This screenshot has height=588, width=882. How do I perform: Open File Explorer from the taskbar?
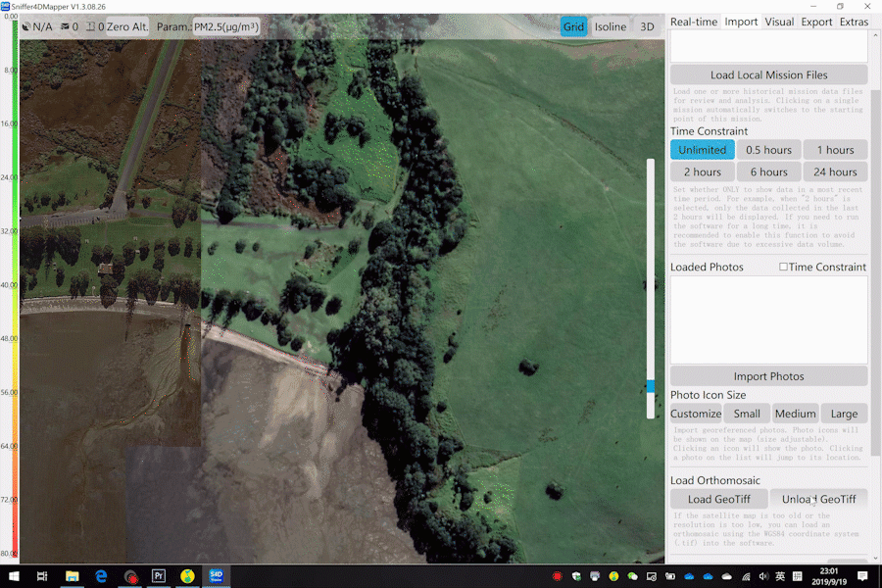(x=72, y=576)
